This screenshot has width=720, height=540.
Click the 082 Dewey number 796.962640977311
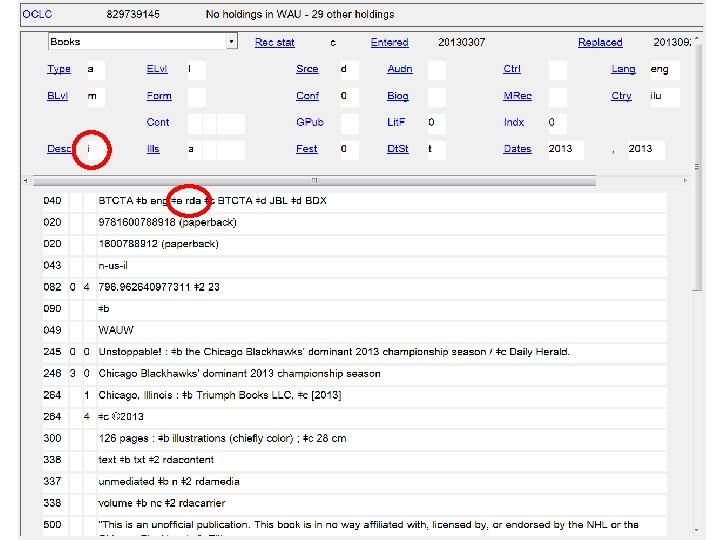(382, 287)
